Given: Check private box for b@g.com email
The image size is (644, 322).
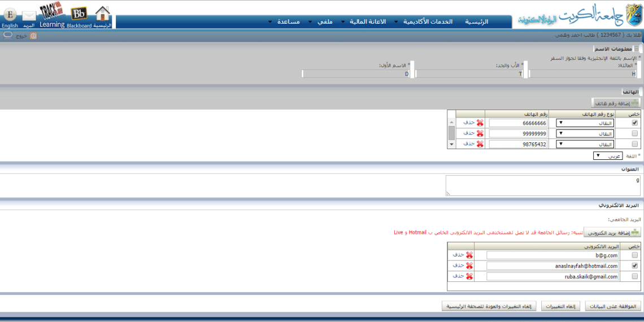Looking at the screenshot, I should tap(634, 255).
